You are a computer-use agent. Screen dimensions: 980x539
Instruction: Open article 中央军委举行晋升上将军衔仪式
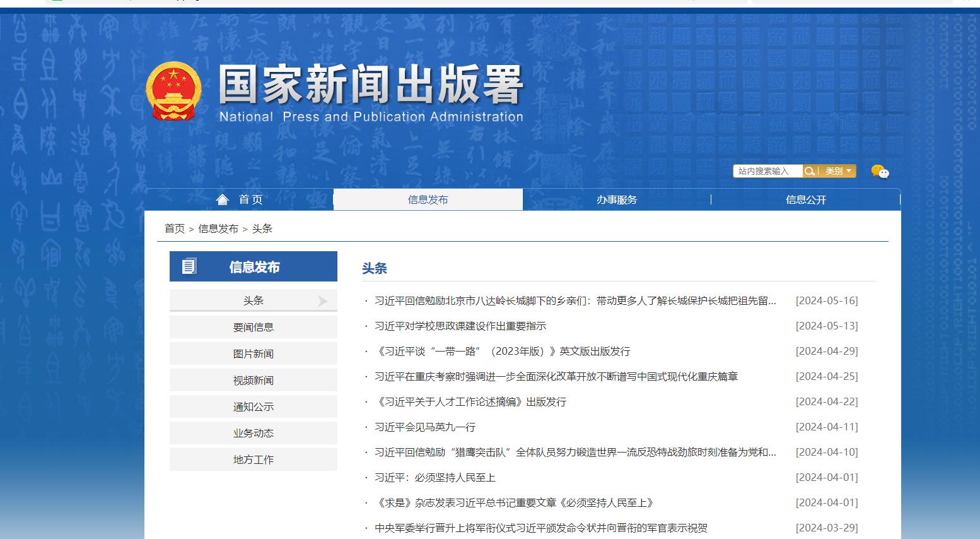click(x=541, y=528)
